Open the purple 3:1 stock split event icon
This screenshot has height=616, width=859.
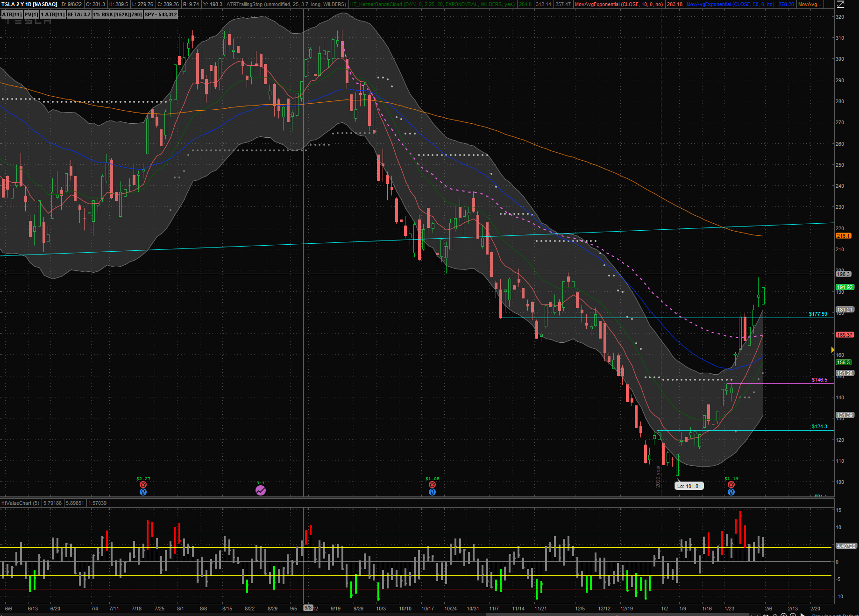(x=261, y=490)
